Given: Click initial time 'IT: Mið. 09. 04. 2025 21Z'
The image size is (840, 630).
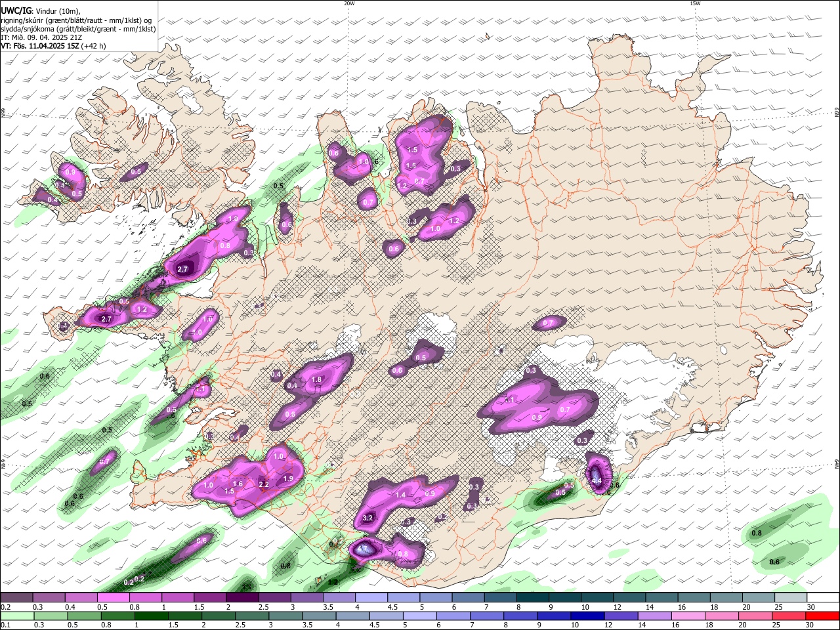Looking at the screenshot, I should coord(41,37).
